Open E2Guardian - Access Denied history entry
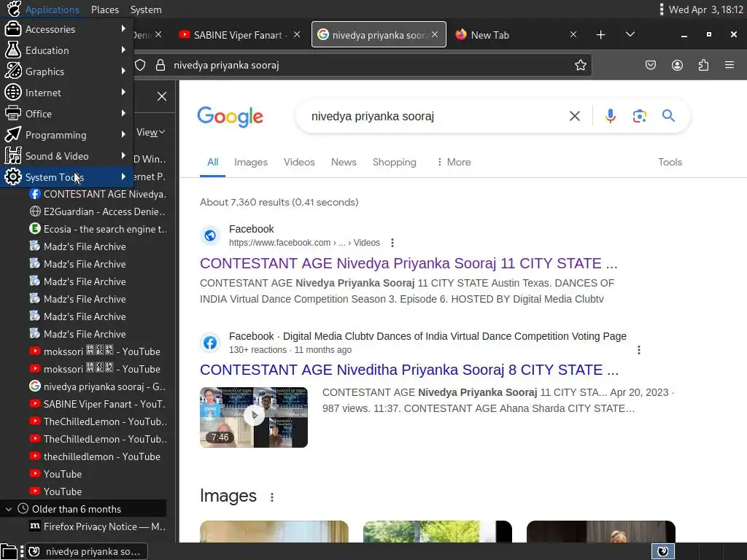The width and height of the screenshot is (747, 560). click(x=98, y=212)
